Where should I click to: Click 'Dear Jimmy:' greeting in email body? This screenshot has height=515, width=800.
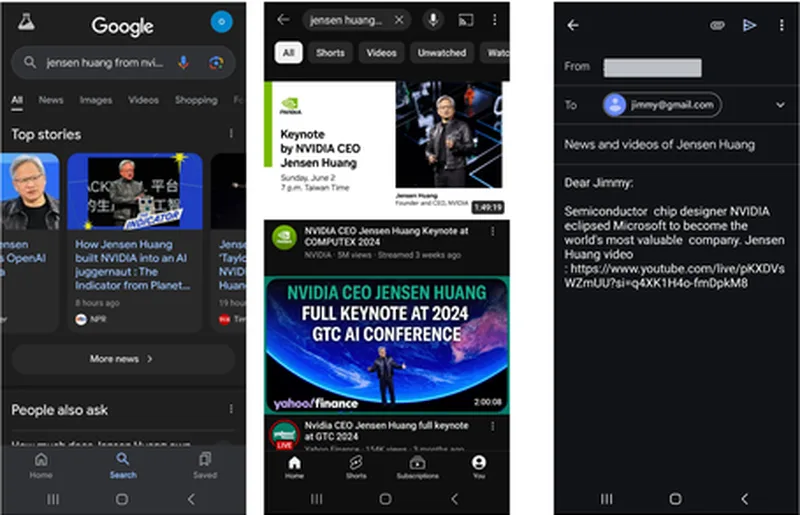point(599,183)
